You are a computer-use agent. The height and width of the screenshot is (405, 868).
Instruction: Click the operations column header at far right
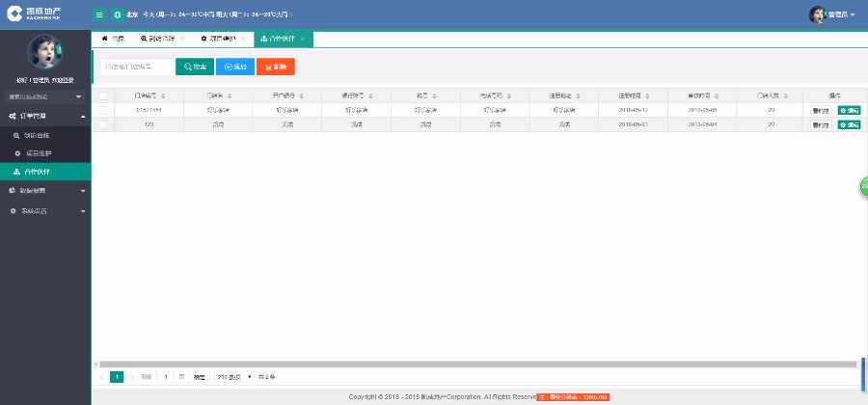835,95
